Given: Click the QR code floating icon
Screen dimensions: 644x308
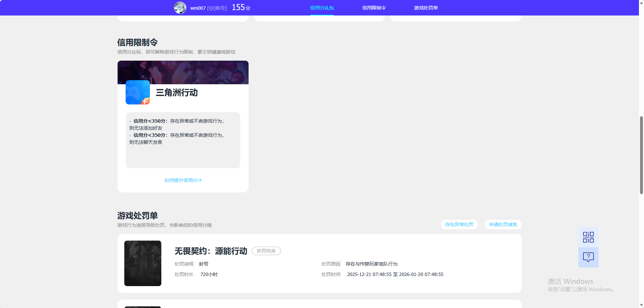Looking at the screenshot, I should (x=588, y=237).
